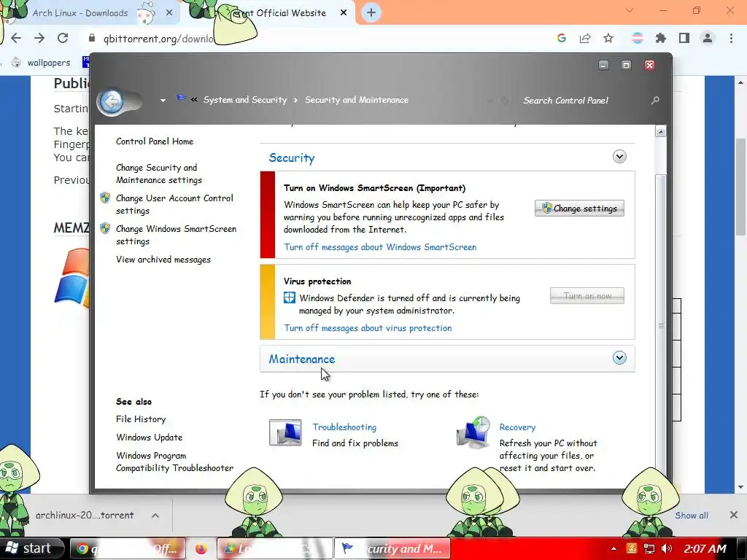Open Change Windows SmartScreen settings link

(176, 235)
